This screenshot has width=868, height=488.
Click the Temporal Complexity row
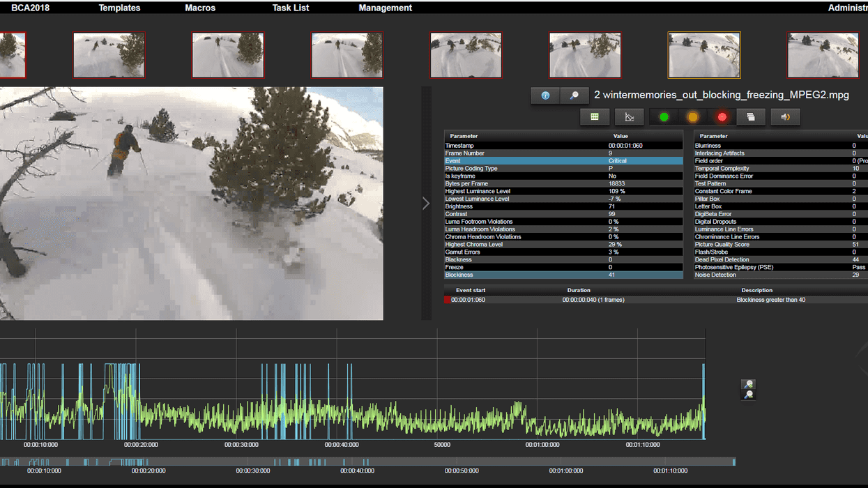pyautogui.click(x=781, y=169)
